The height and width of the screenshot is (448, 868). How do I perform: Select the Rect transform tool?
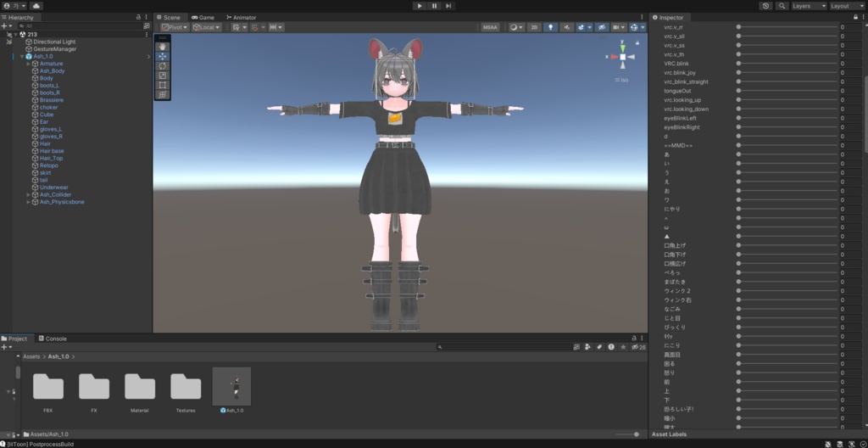(162, 86)
